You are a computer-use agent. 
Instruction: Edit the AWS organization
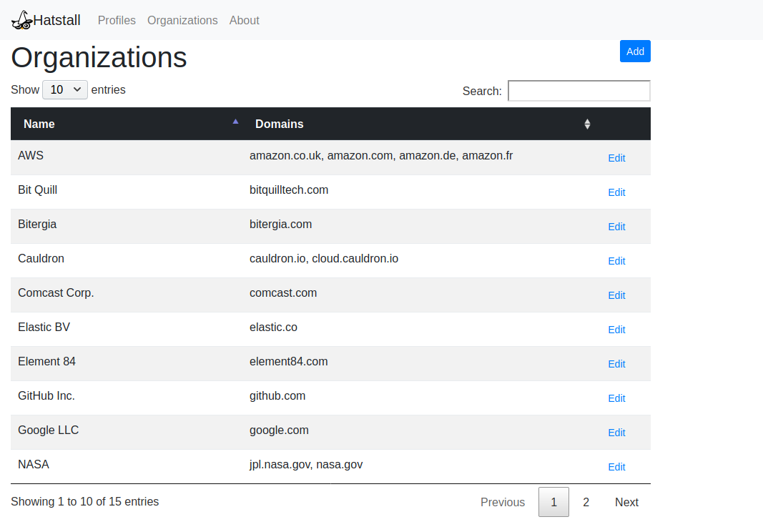click(616, 158)
